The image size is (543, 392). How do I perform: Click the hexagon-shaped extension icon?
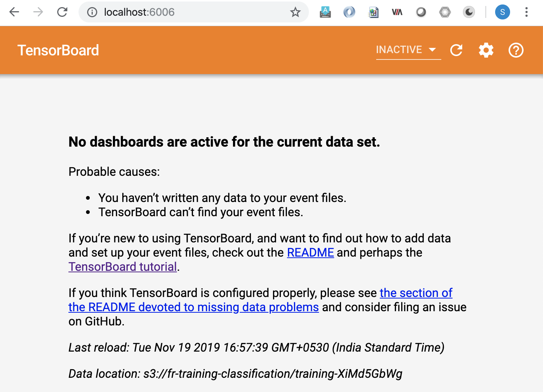coord(445,12)
